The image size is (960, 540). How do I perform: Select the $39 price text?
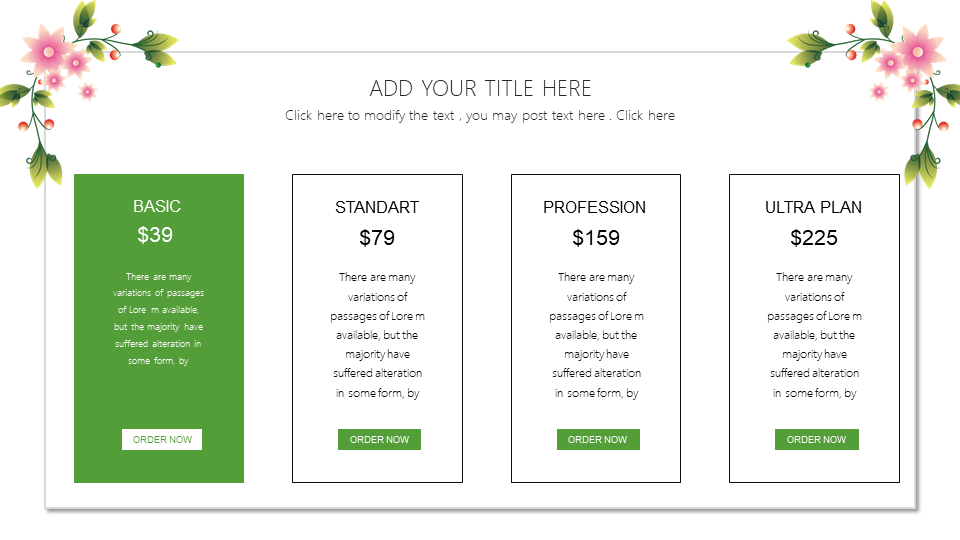[155, 235]
